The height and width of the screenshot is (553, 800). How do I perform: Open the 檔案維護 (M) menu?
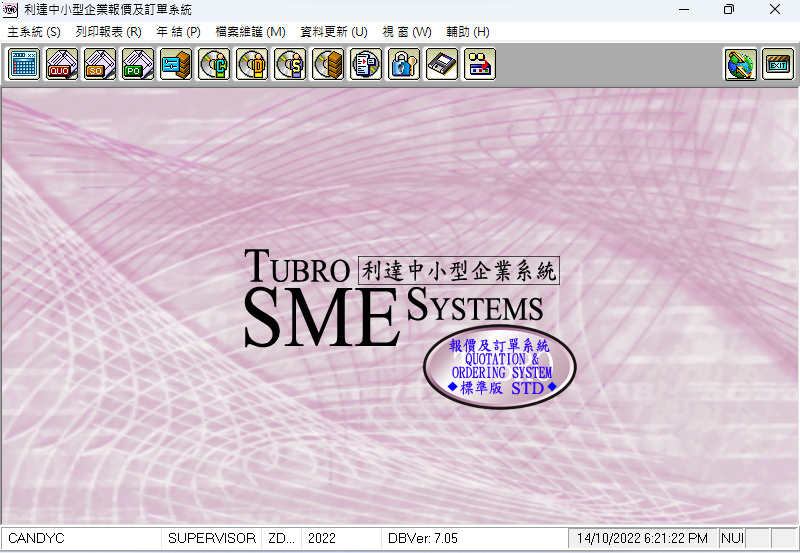click(x=250, y=32)
